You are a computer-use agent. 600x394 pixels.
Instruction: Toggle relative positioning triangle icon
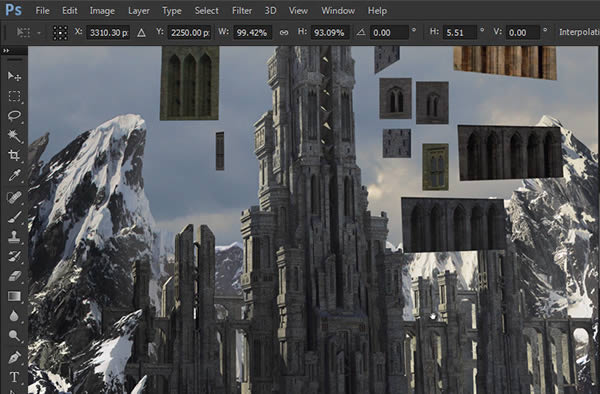point(141,33)
